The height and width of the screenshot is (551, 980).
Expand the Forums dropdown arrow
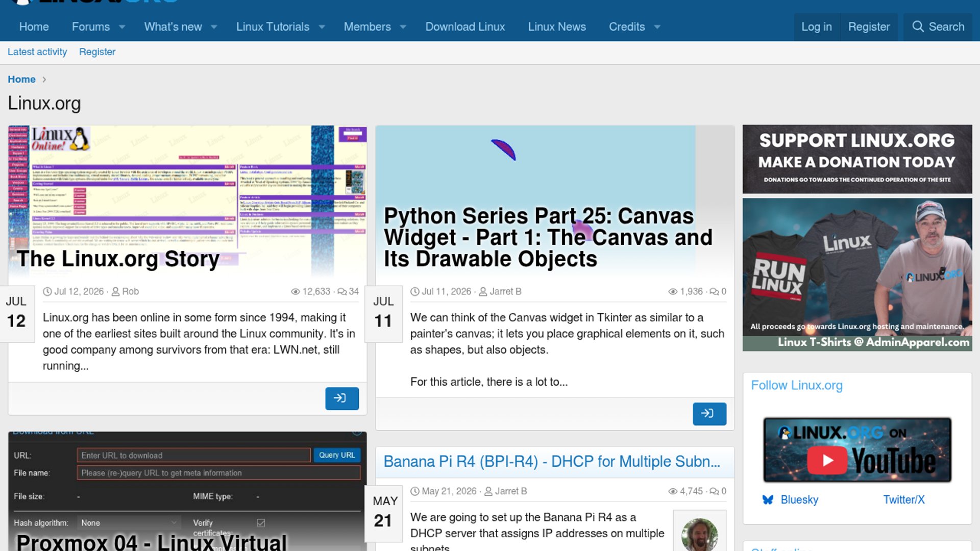click(122, 27)
